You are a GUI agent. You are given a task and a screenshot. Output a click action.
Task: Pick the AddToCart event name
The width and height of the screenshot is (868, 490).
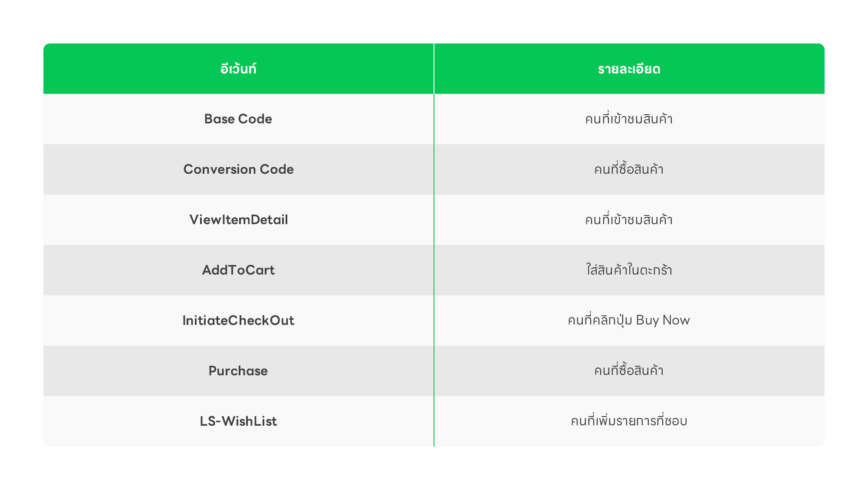238,270
